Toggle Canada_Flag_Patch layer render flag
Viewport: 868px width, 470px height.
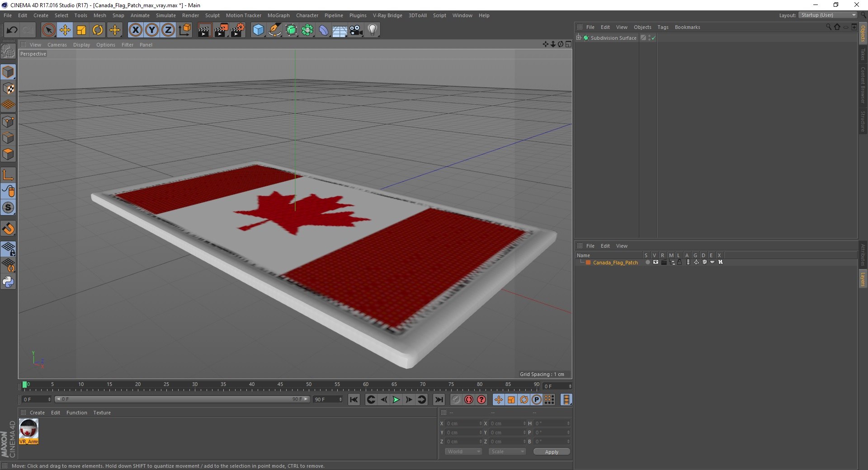pos(664,262)
